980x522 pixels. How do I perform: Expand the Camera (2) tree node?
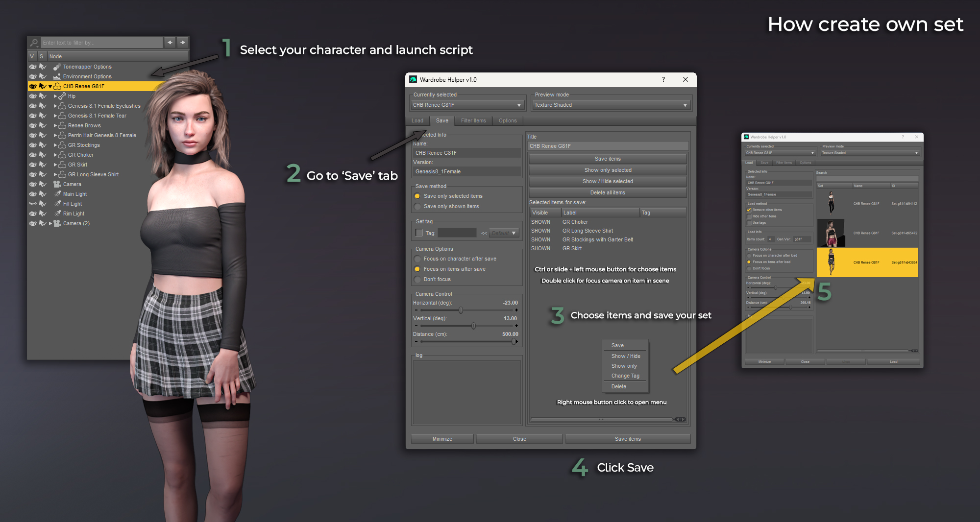tap(49, 223)
